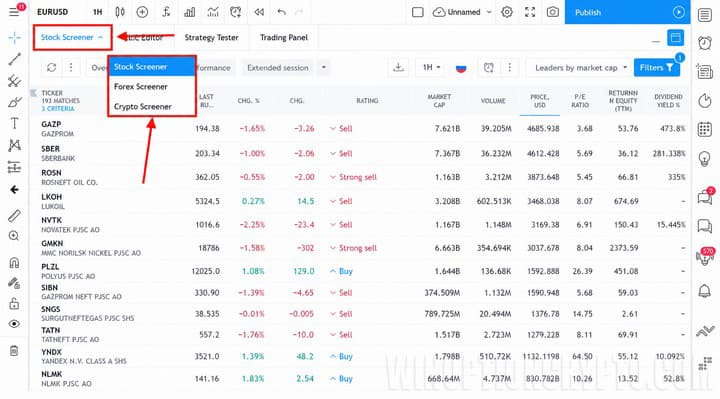Open the ideas lightbulb sidebar icon
This screenshot has height=399, width=720.
pyautogui.click(x=705, y=159)
